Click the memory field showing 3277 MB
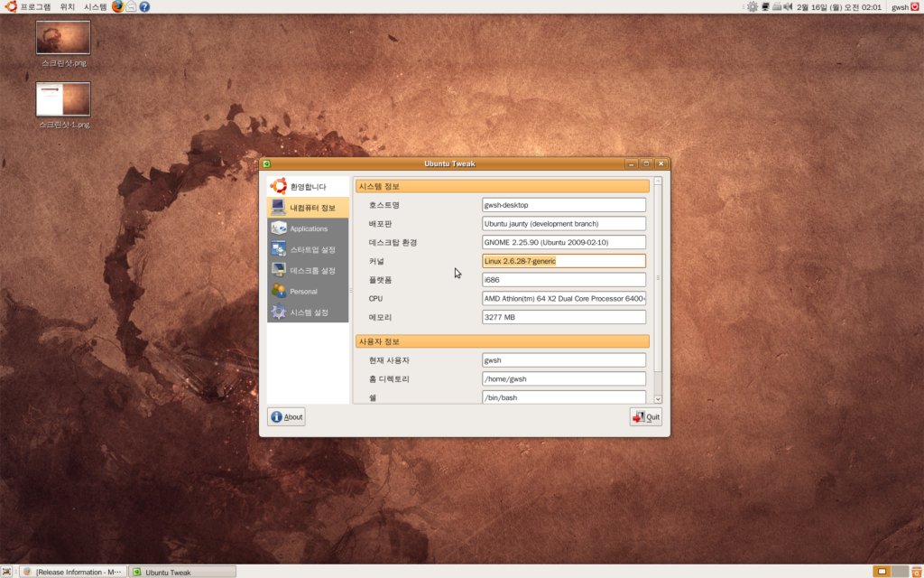 (563, 317)
